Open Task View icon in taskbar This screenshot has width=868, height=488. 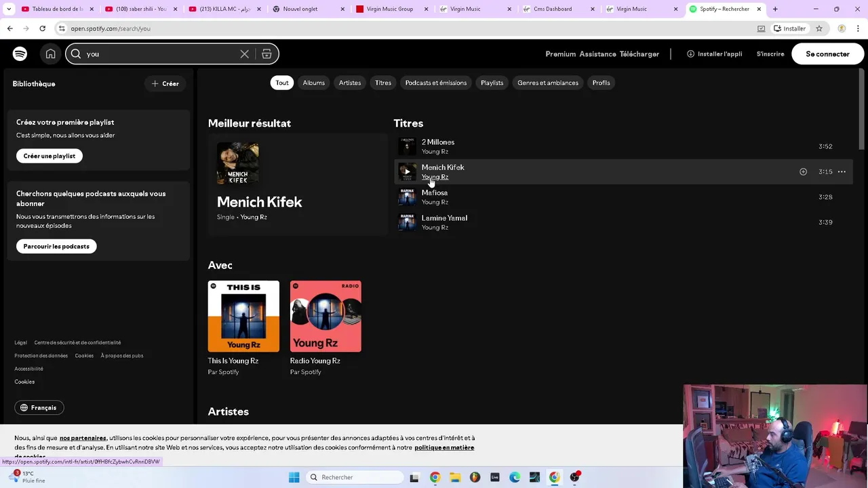tap(414, 477)
